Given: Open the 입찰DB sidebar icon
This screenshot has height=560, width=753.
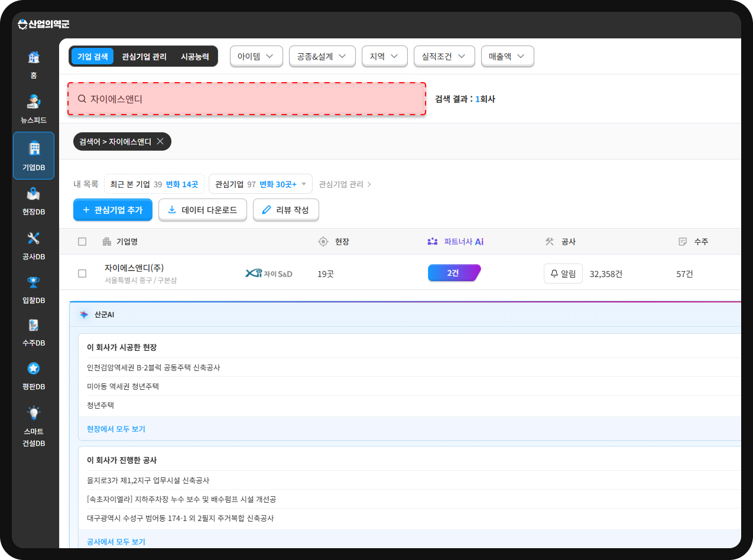Looking at the screenshot, I should (x=34, y=282).
